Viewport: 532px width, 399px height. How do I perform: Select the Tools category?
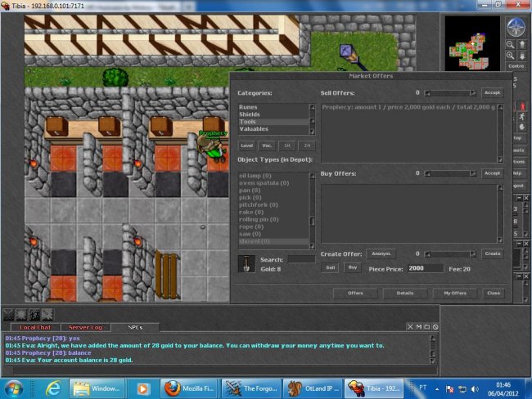[273, 122]
